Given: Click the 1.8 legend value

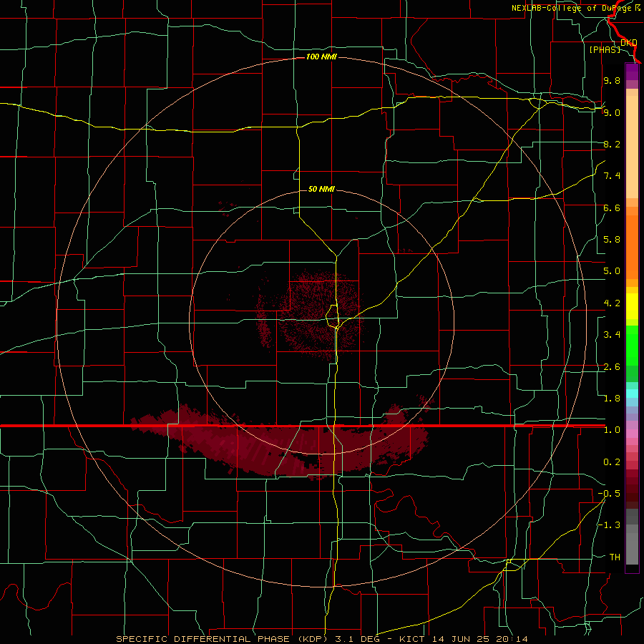Looking at the screenshot, I should click(612, 399).
